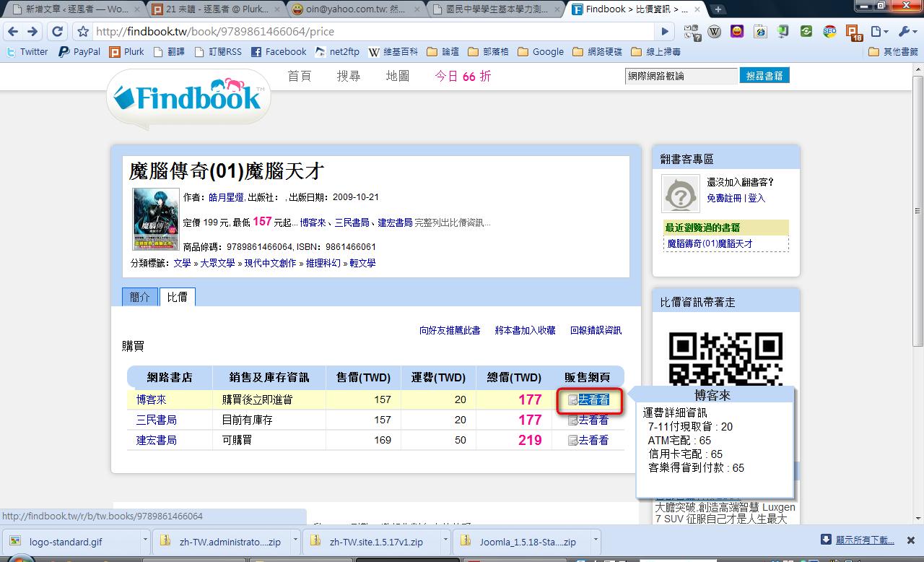Bookmark this page with the star icon
Viewport: 924px width, 562px height.
click(83, 32)
